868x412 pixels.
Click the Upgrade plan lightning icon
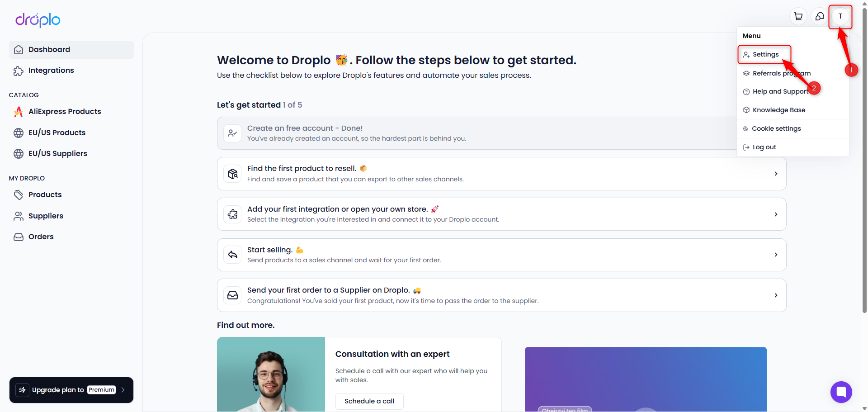22,390
